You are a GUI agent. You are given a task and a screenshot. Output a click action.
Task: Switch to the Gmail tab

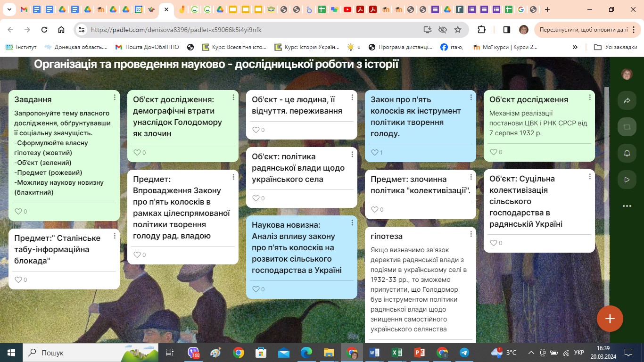click(x=24, y=9)
